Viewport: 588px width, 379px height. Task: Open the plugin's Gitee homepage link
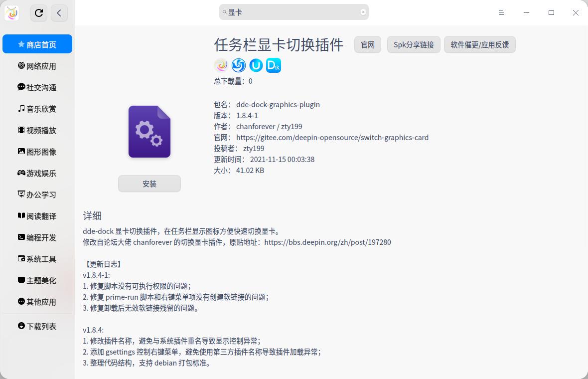coord(332,137)
